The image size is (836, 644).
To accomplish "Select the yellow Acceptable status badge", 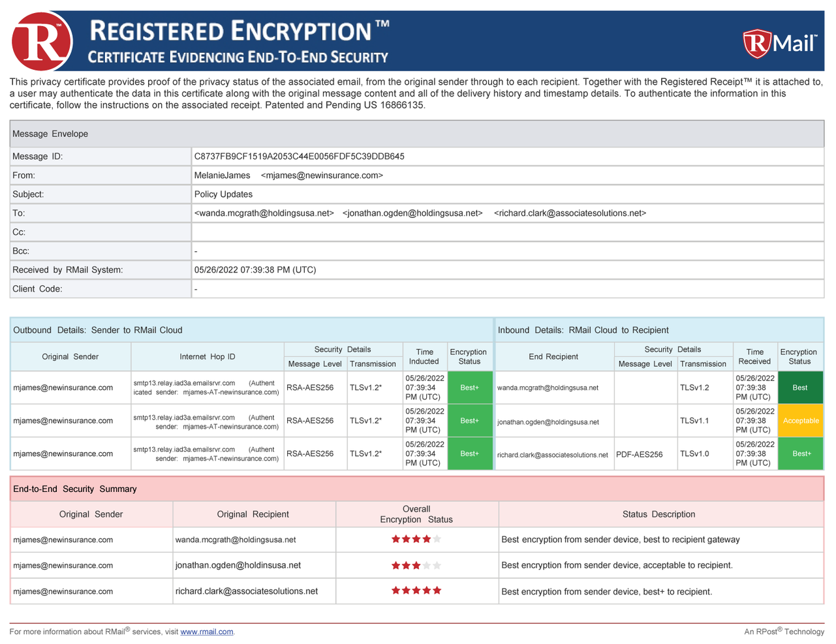I will pyautogui.click(x=800, y=420).
